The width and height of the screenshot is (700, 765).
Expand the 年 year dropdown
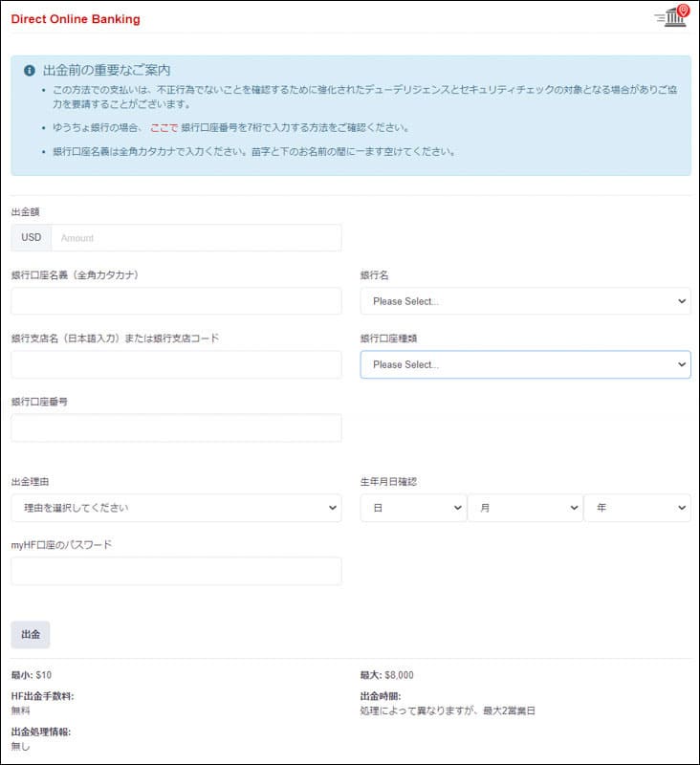[x=637, y=508]
